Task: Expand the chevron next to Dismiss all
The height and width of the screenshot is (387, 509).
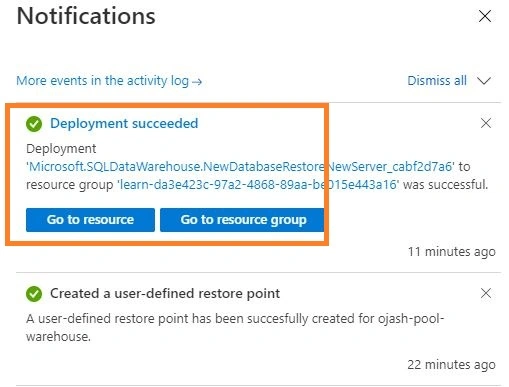Action: point(484,81)
